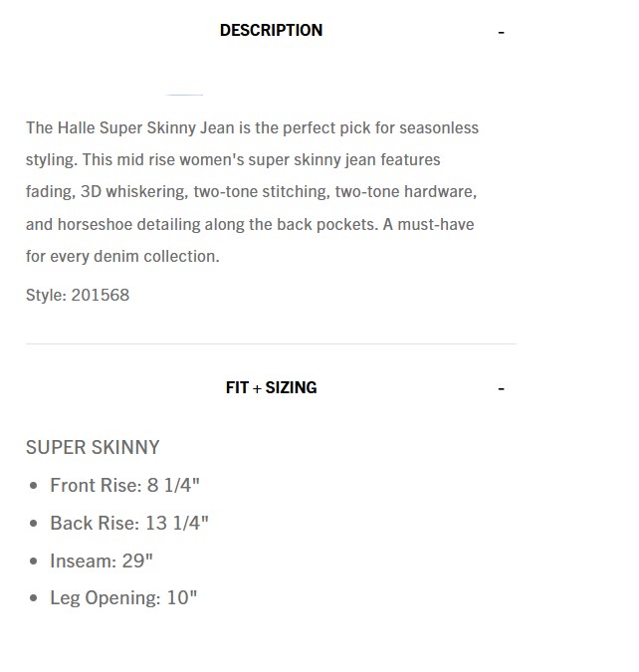Click the line mentioning horseshoe detailing
Screen dimensions: 639x672
(250, 224)
